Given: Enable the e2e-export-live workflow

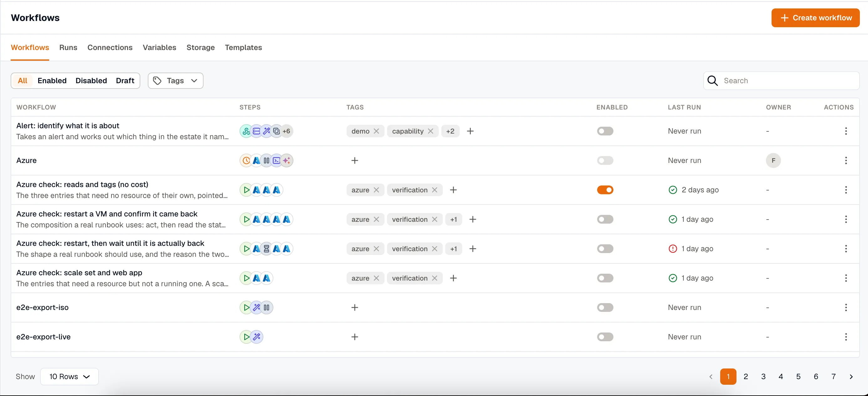Looking at the screenshot, I should [x=605, y=337].
